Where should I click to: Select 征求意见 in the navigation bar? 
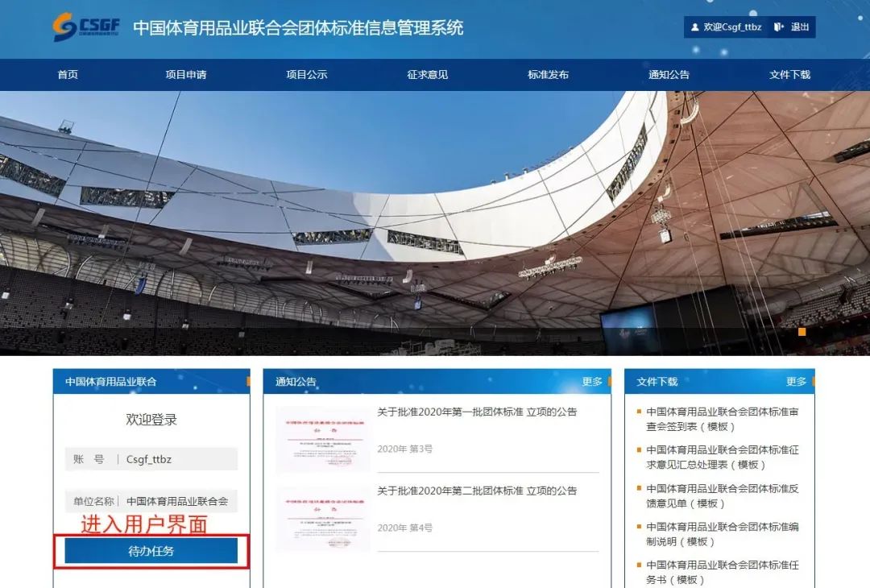[427, 74]
